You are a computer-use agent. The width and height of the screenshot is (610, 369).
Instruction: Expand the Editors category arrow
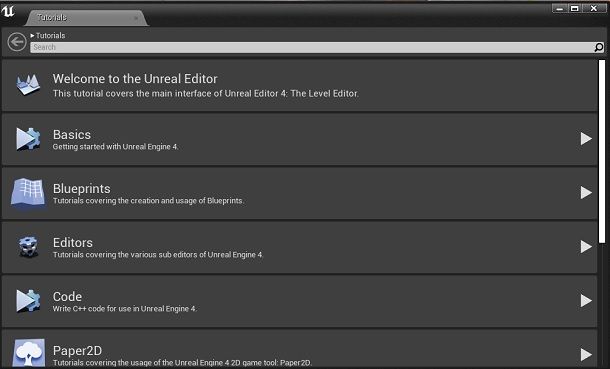[586, 247]
